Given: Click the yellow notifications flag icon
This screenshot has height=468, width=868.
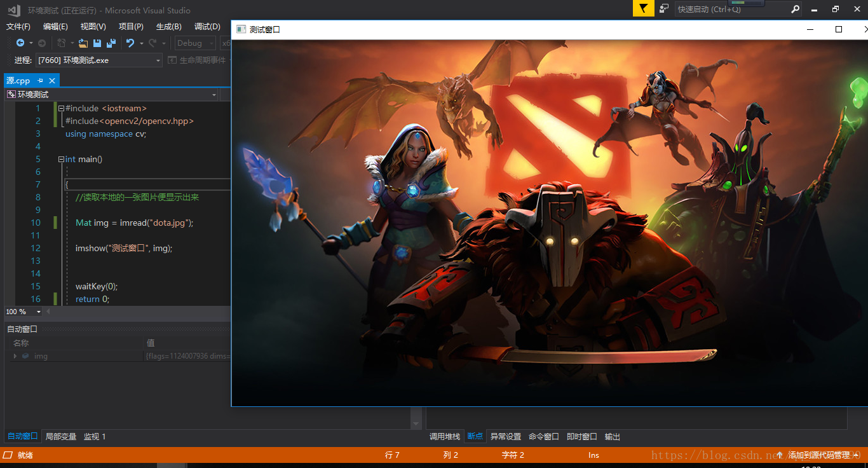Looking at the screenshot, I should click(x=643, y=8).
